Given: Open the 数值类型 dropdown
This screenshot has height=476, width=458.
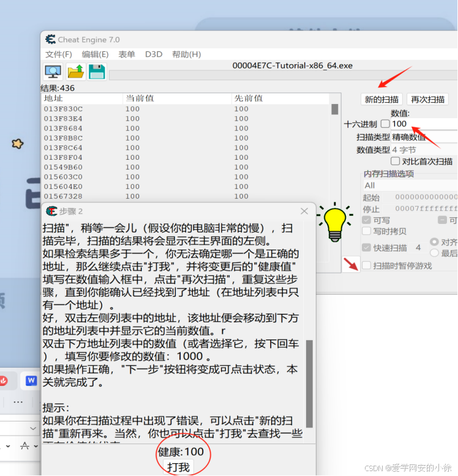Looking at the screenshot, I should [424, 150].
